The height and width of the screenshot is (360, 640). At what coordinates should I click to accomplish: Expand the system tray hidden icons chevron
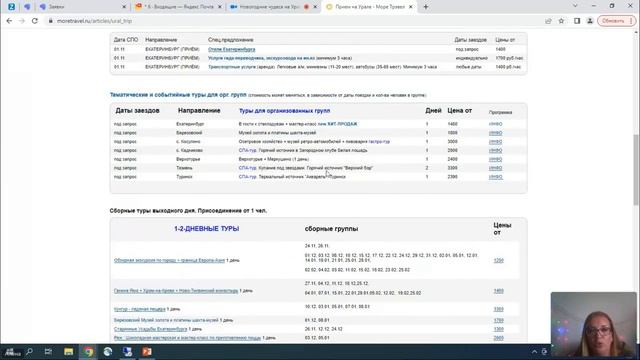coord(534,351)
